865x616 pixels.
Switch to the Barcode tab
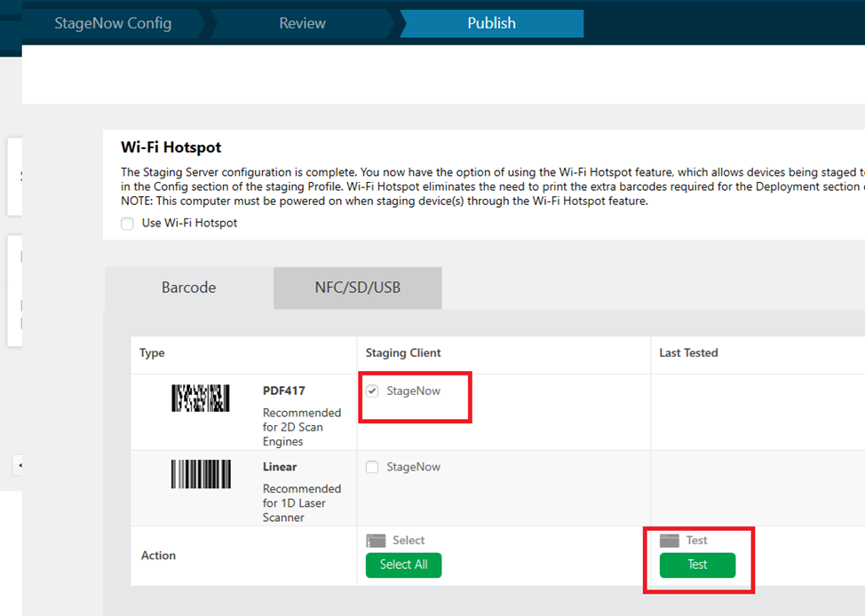coord(188,288)
